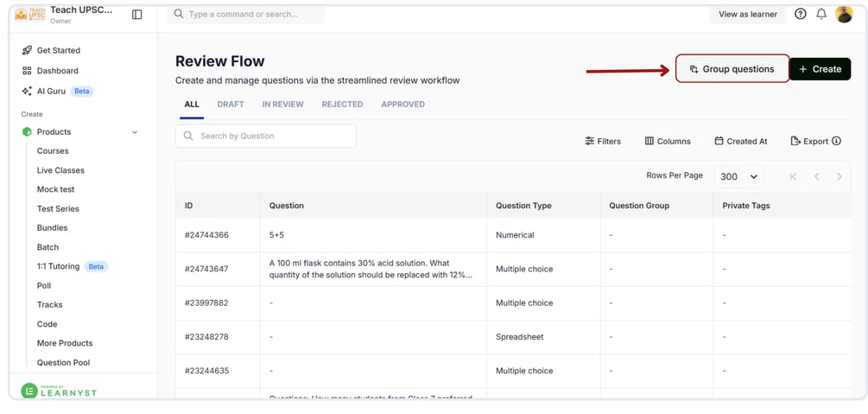Open More Products in sidebar
The height and width of the screenshot is (414, 868).
coord(65,343)
